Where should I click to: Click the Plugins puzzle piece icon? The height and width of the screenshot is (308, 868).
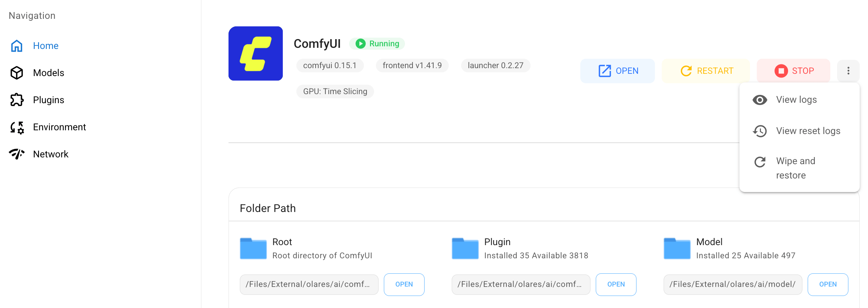(17, 100)
